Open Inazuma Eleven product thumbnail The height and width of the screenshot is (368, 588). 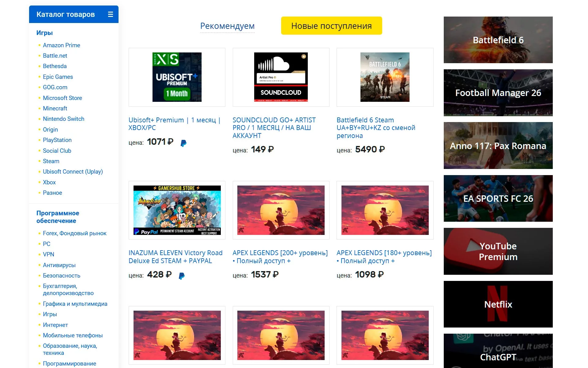[177, 210]
